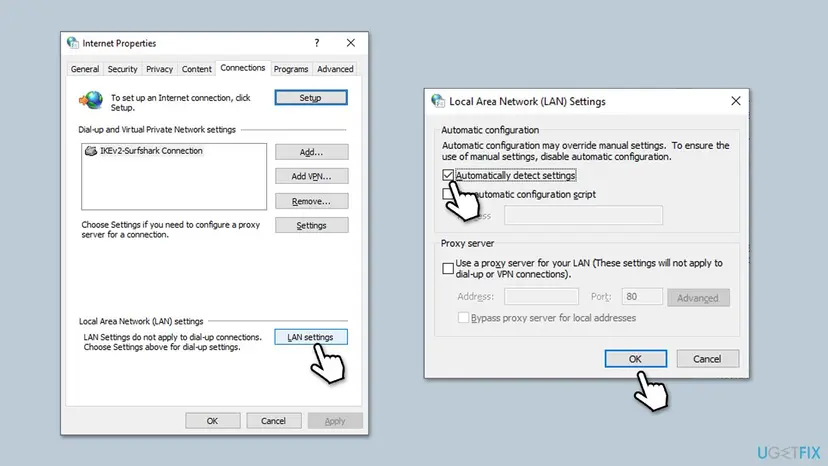Image resolution: width=828 pixels, height=466 pixels.
Task: Click the globe setup icon beside Setup text
Action: [91, 100]
